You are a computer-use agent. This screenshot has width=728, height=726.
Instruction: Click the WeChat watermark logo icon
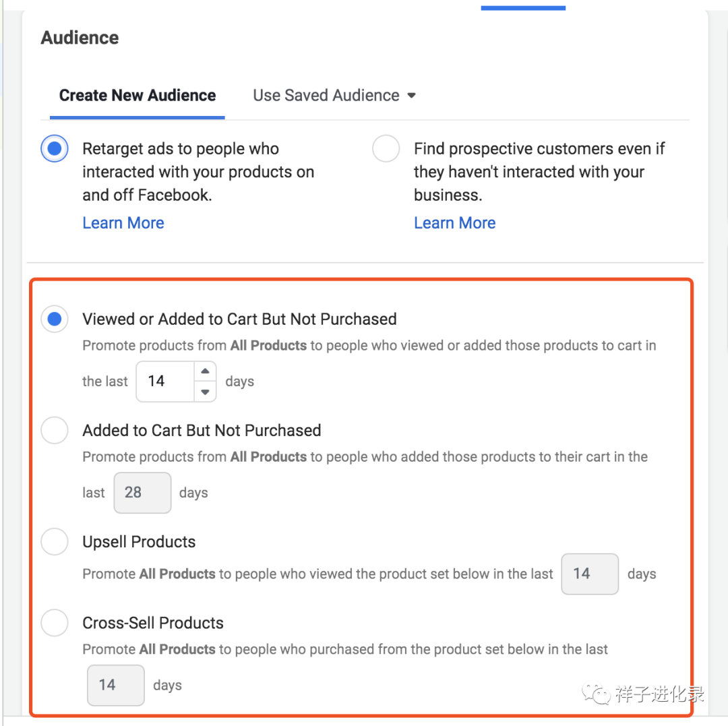(596, 694)
